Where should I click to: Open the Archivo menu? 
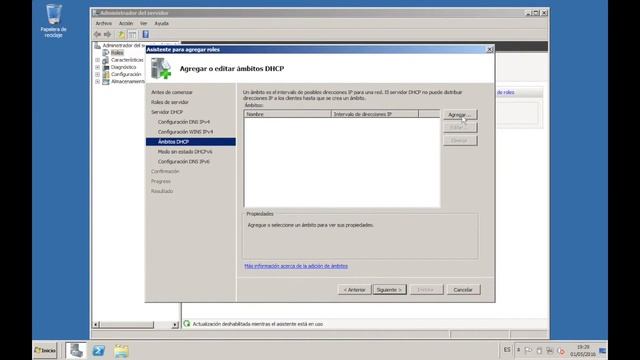(104, 23)
